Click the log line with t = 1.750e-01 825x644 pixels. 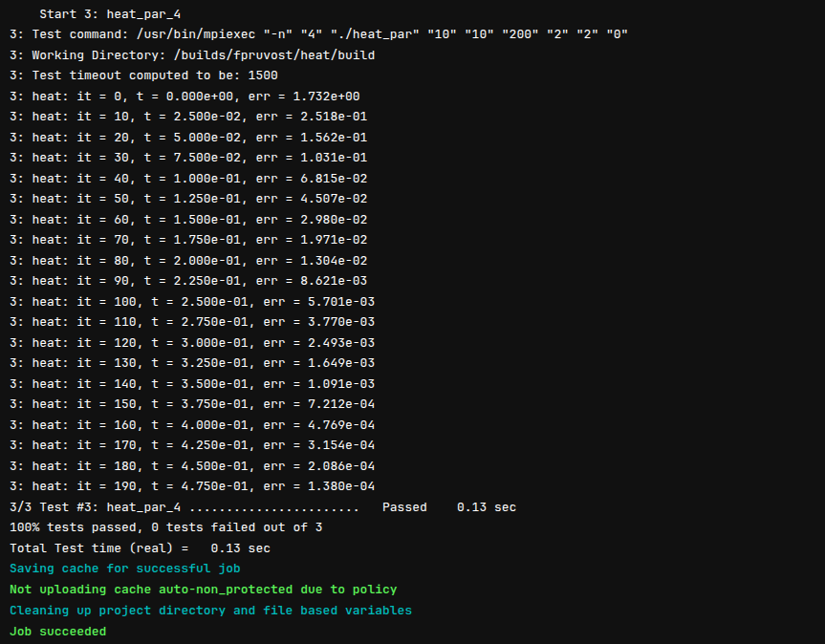coord(187,240)
